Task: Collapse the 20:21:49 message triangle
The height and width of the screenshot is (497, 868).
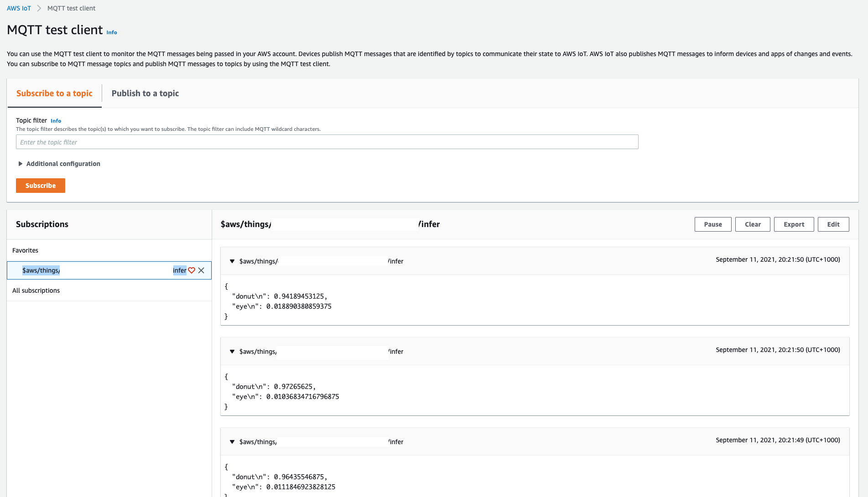Action: [232, 442]
